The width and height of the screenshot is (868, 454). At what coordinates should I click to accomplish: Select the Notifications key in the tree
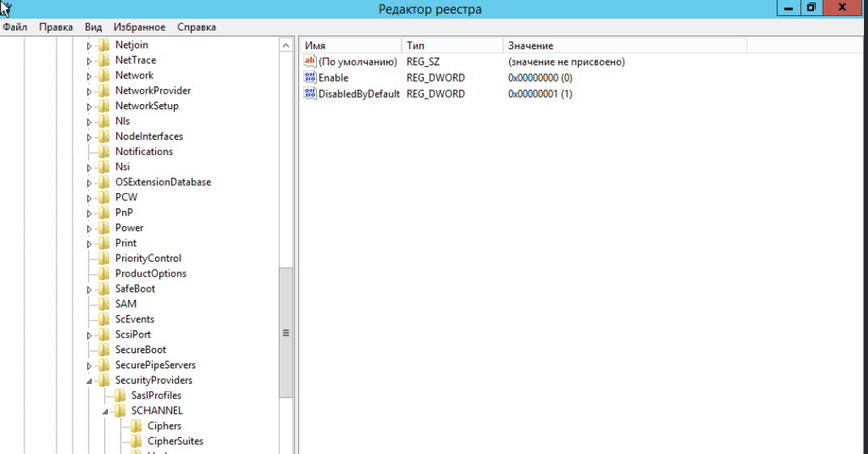pyautogui.click(x=144, y=152)
